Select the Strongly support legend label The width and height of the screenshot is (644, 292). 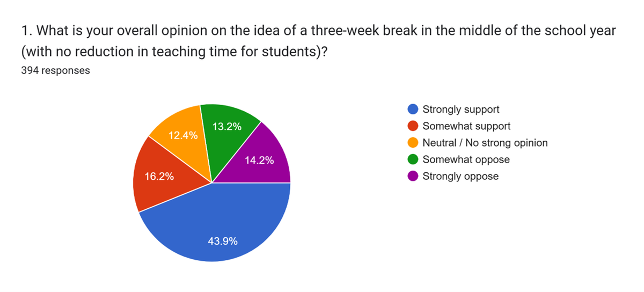pyautogui.click(x=461, y=109)
